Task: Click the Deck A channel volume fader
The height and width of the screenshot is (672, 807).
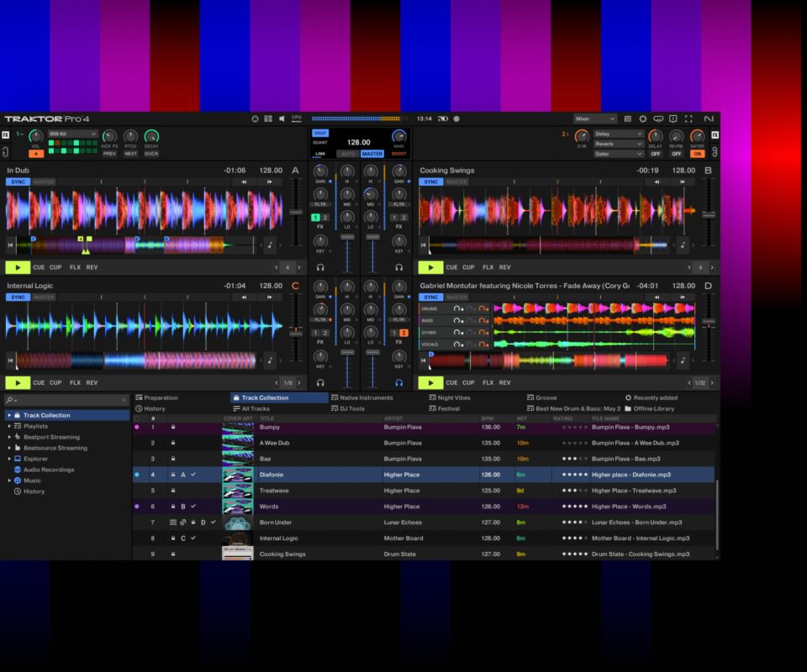Action: tap(347, 240)
